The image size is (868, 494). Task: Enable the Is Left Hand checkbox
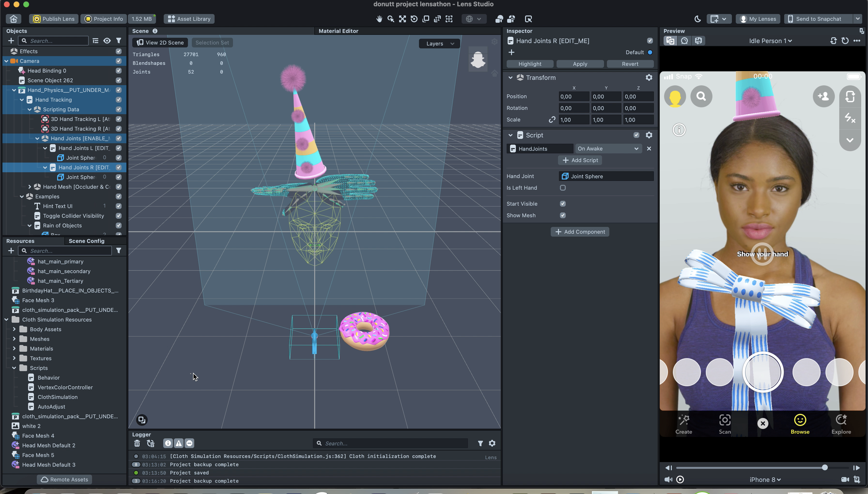click(563, 188)
